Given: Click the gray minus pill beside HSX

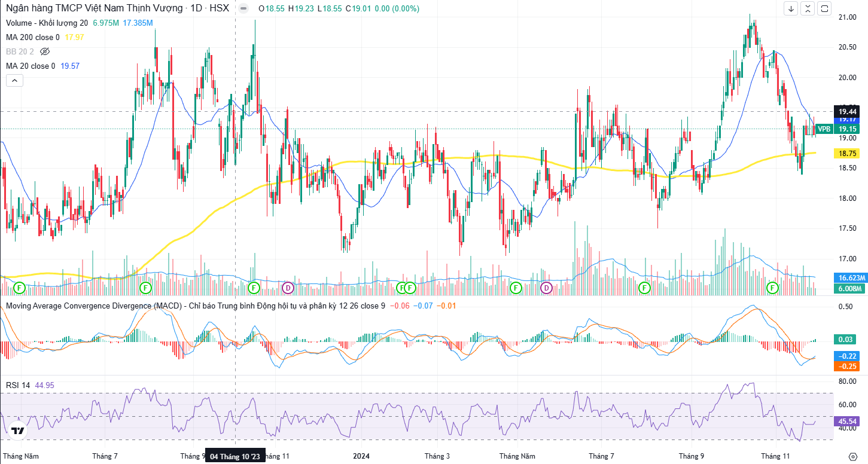Looking at the screenshot, I should point(242,8).
